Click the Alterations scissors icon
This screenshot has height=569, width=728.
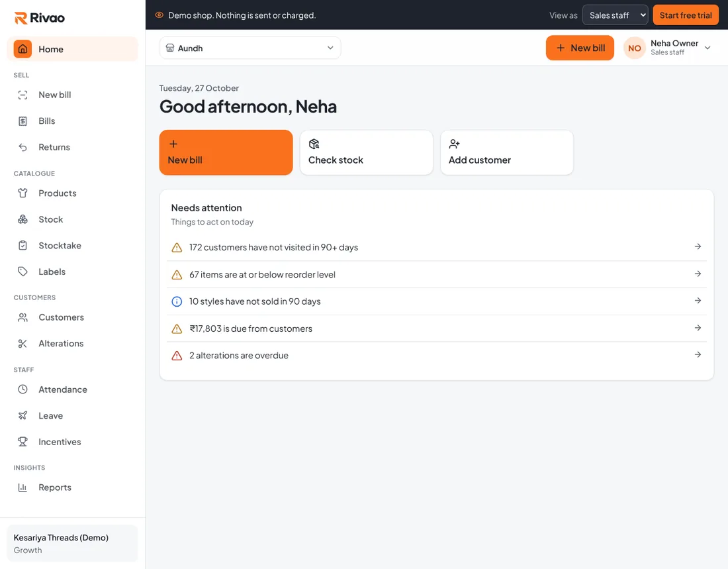tap(23, 344)
